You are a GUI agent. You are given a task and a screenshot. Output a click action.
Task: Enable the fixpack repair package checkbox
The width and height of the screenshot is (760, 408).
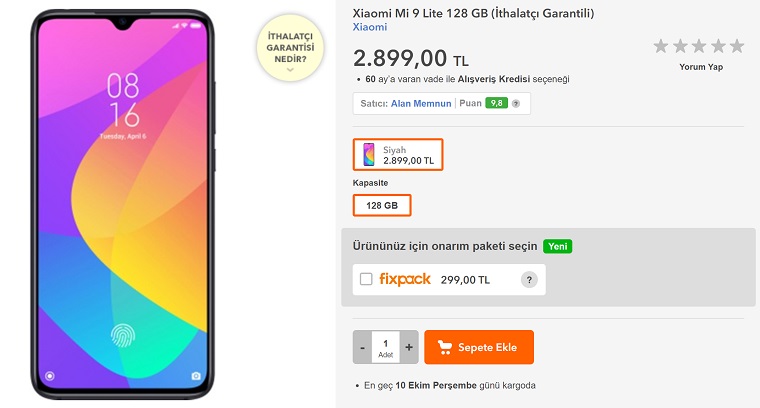[x=366, y=280]
